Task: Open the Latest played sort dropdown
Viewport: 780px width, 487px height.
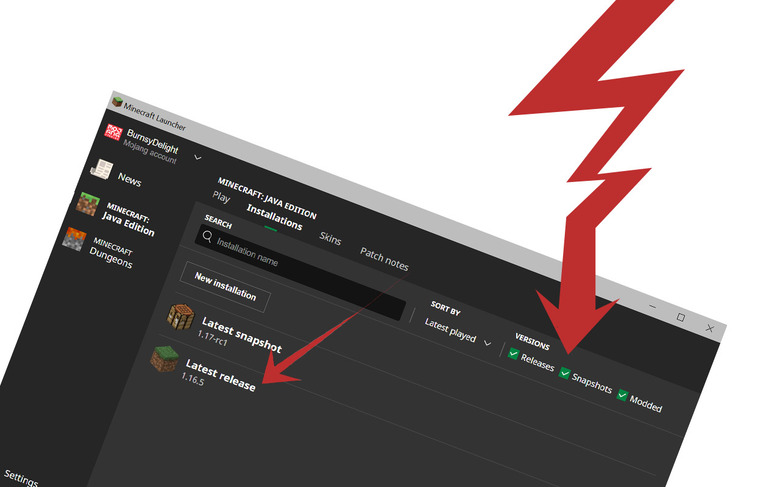Action: click(458, 332)
